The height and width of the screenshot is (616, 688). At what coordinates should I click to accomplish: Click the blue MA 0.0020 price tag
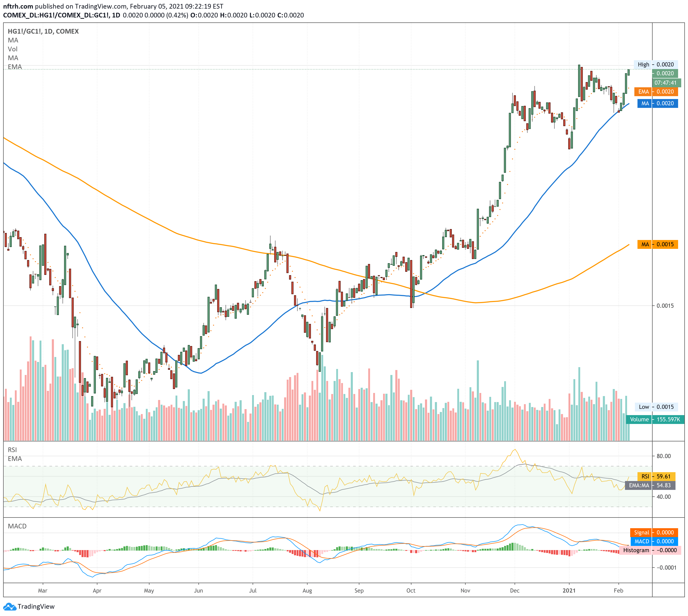(x=658, y=103)
